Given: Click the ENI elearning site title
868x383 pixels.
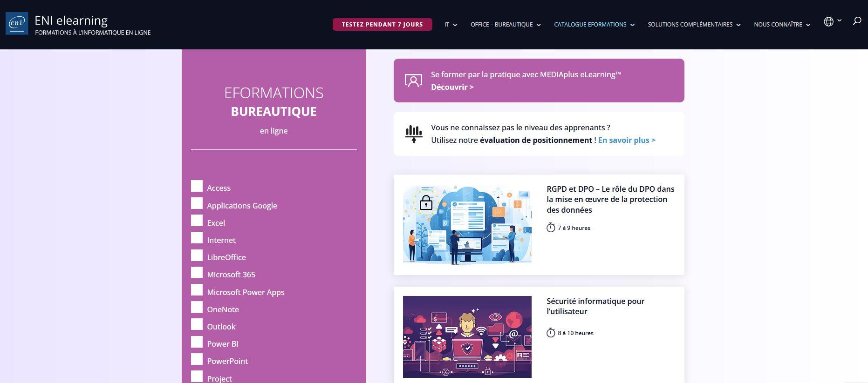Looking at the screenshot, I should point(71,20).
